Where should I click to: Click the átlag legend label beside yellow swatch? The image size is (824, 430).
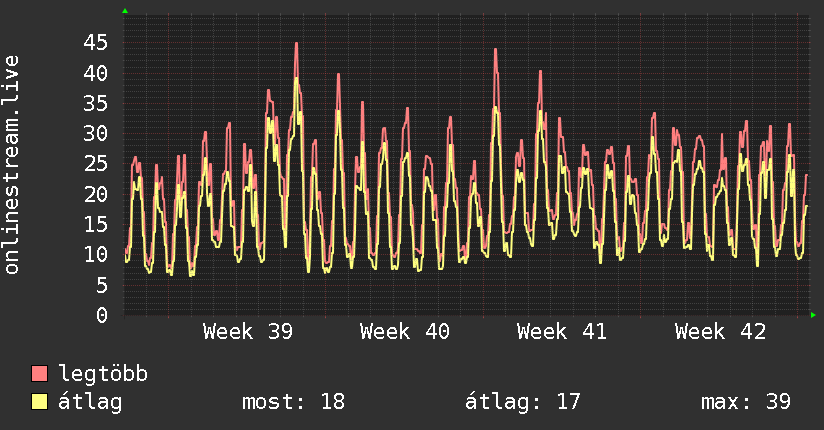point(90,402)
